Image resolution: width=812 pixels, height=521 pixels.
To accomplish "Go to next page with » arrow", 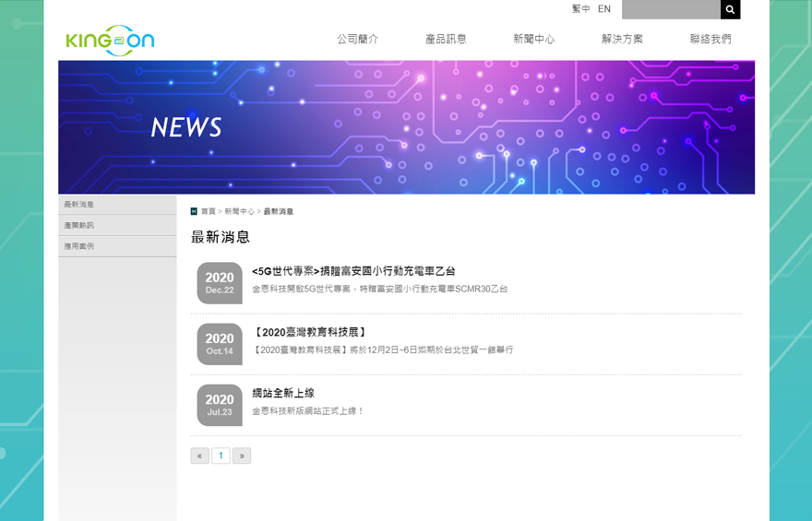I will 242,456.
